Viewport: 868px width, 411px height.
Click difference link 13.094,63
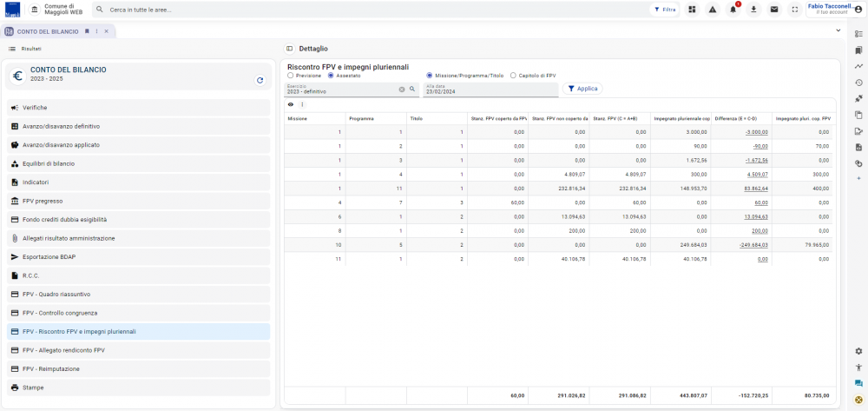(x=756, y=216)
